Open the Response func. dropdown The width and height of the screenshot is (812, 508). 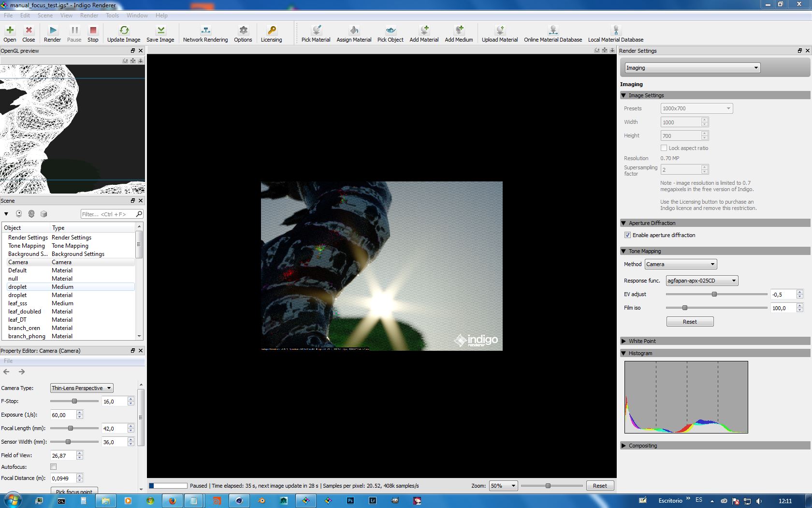[701, 281]
